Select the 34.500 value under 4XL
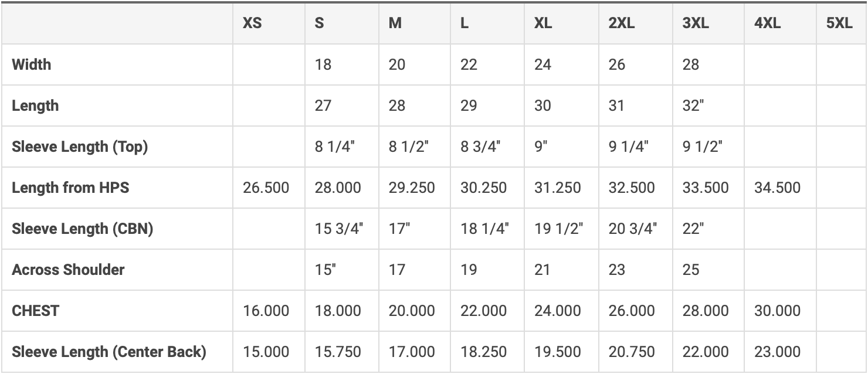Image resolution: width=868 pixels, height=374 pixels. [x=777, y=188]
